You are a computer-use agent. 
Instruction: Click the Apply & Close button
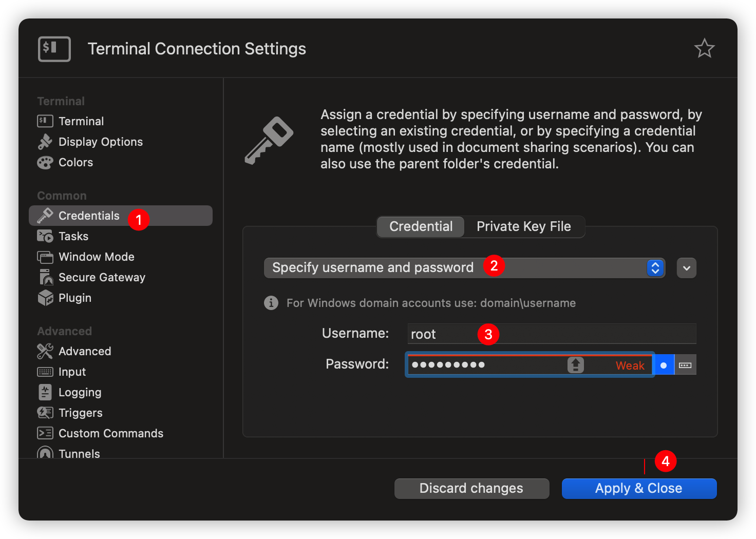[638, 489]
